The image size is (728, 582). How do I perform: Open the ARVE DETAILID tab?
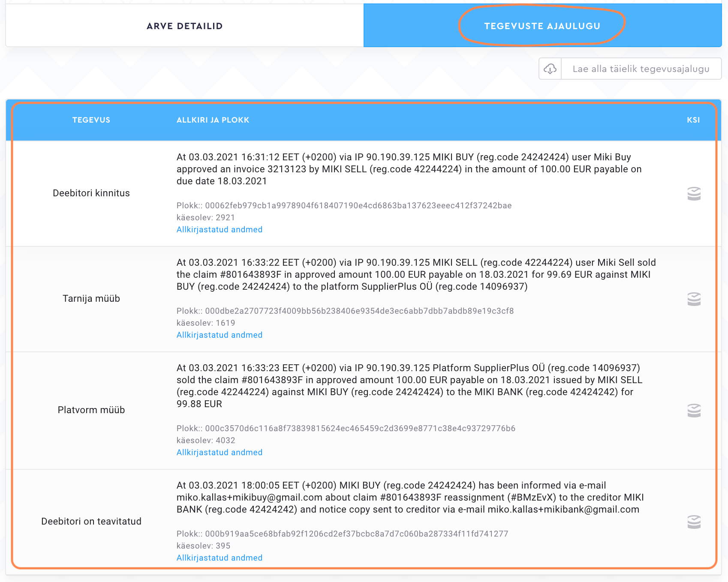tap(184, 26)
